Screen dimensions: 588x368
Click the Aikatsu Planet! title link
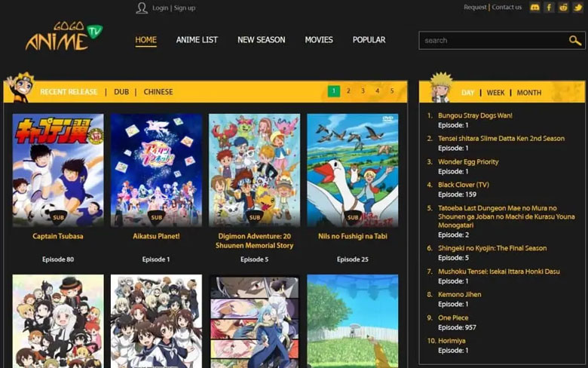(x=156, y=236)
